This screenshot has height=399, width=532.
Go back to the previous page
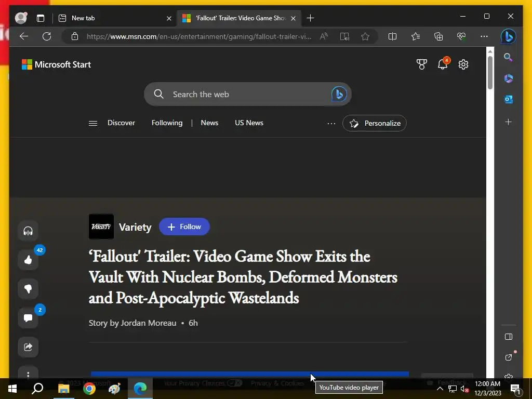coord(24,36)
